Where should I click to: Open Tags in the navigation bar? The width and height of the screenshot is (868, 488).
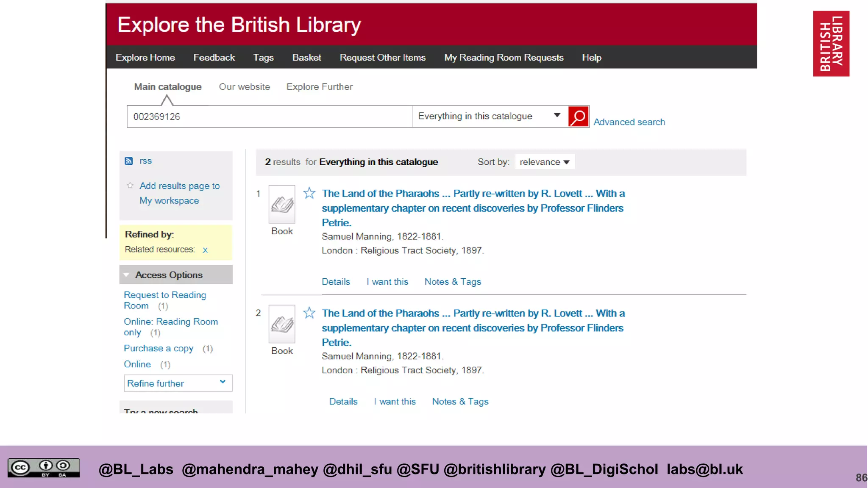(264, 58)
